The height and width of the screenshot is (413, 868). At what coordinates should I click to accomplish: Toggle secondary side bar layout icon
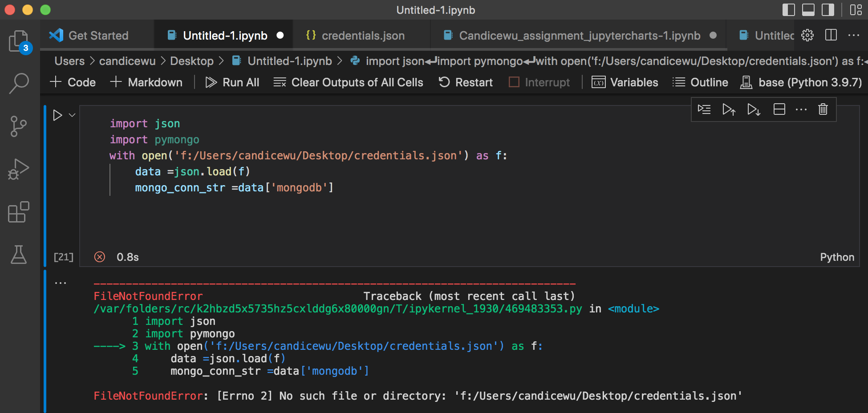[828, 10]
